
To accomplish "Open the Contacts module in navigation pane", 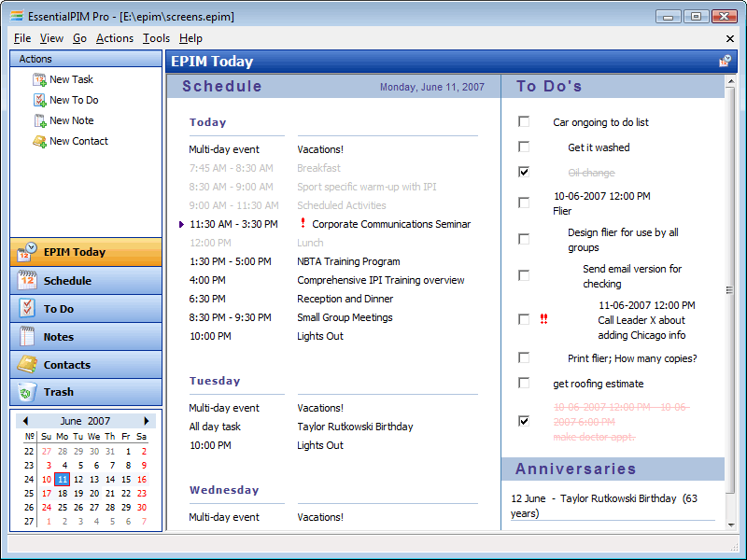I will 86,365.
